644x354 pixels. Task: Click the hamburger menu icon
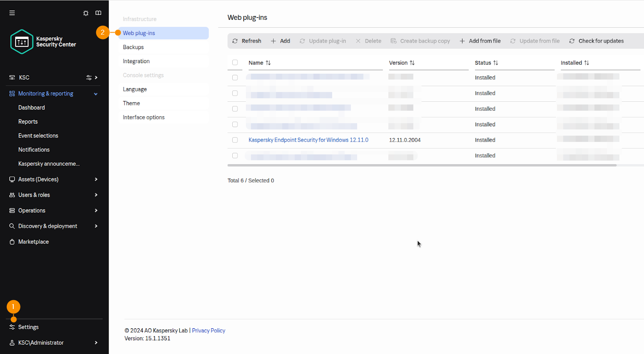pos(12,13)
